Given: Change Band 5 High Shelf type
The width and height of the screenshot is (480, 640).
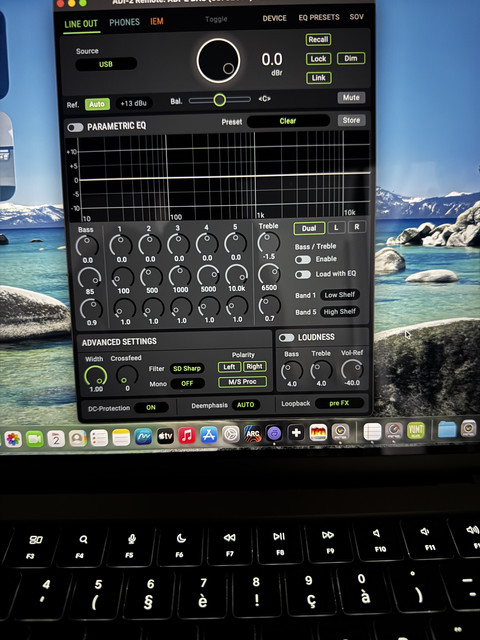Looking at the screenshot, I should pyautogui.click(x=340, y=312).
